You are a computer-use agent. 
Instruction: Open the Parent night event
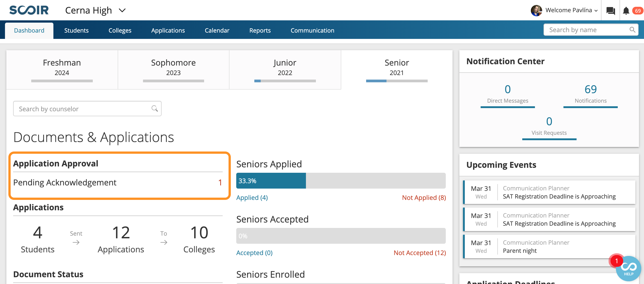coord(549,246)
